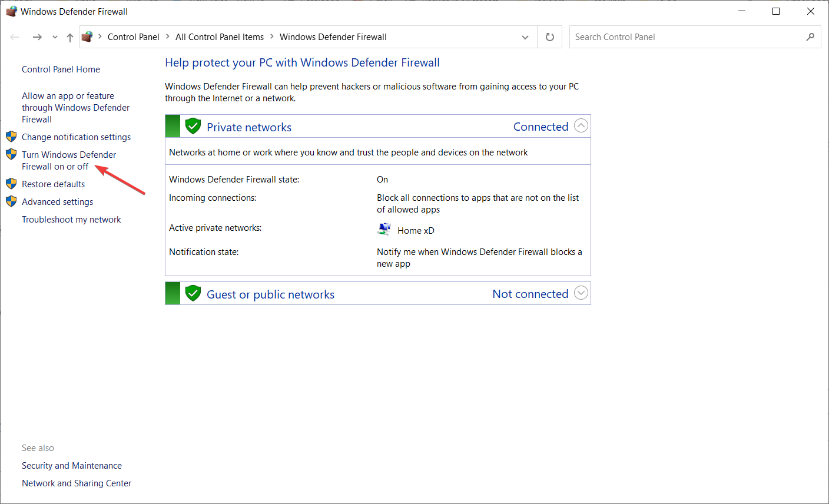Click the Connected status text

540,127
